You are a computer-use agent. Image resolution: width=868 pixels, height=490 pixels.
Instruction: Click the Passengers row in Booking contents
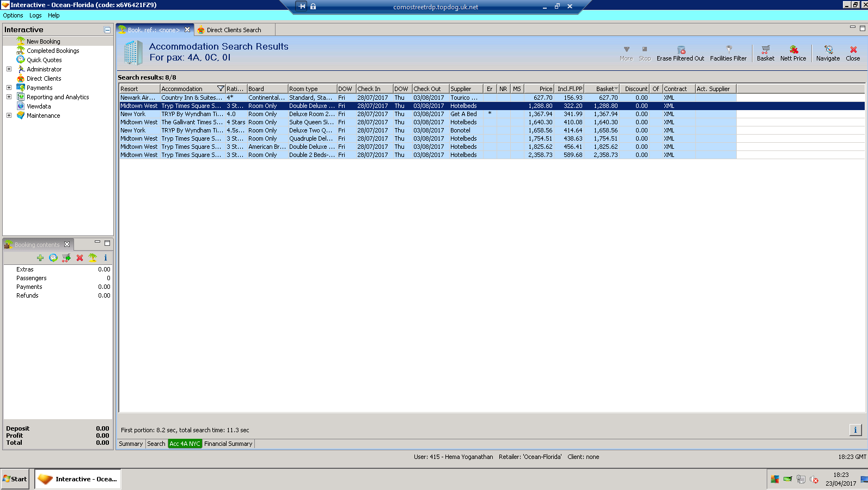pos(58,278)
